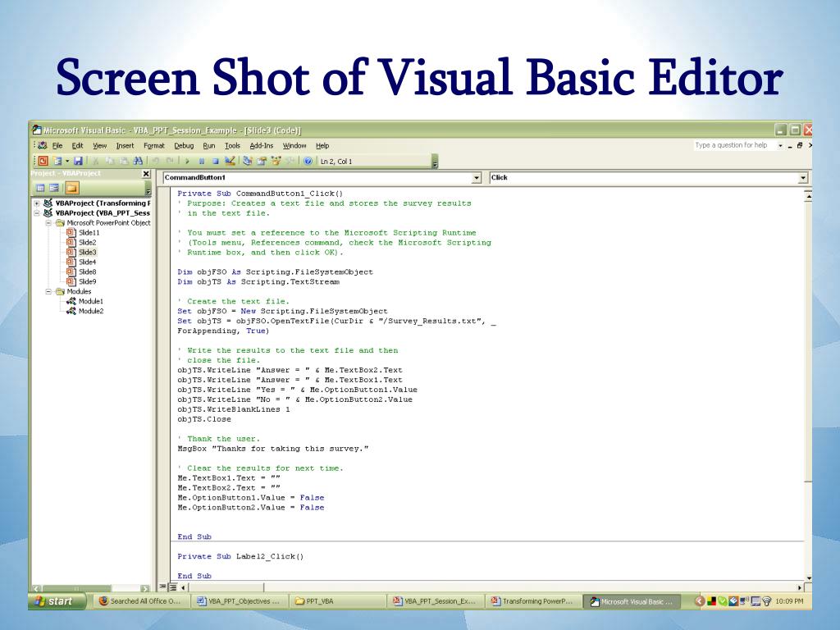The width and height of the screenshot is (840, 630).
Task: Collapse the VBAProject (VBA_PPT_Sess...) node
Action: pyautogui.click(x=36, y=213)
